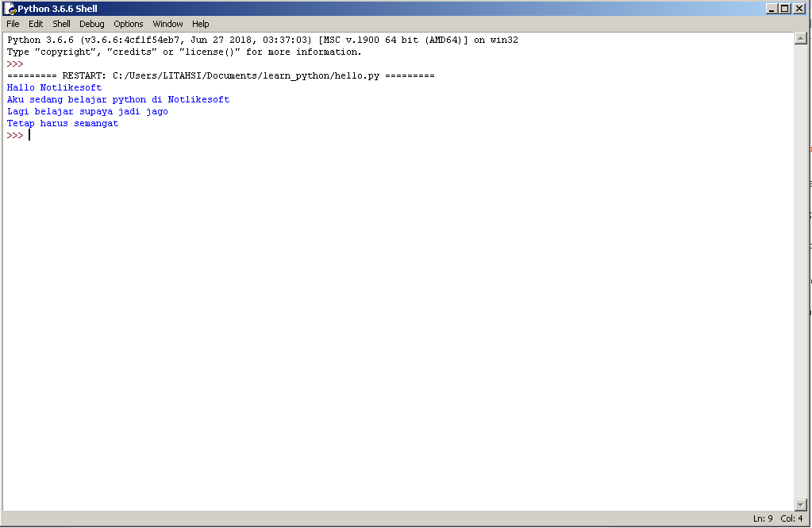Viewport: 812px width, 528px height.
Task: Click the scrollbar up arrow
Action: click(800, 38)
